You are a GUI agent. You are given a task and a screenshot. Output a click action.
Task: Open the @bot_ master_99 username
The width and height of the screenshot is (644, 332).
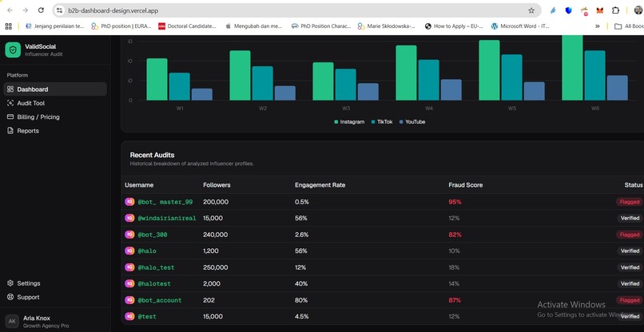165,202
